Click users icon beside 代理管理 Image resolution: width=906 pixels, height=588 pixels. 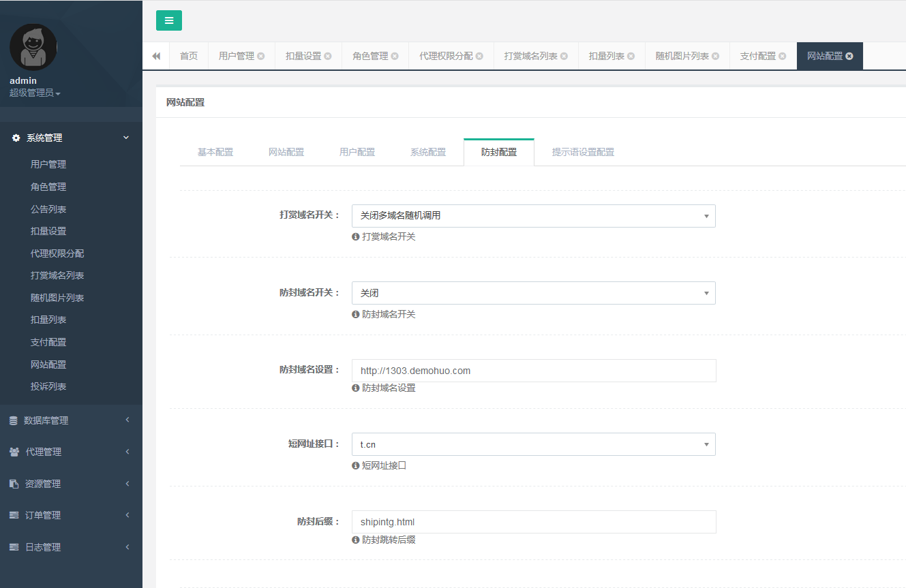click(14, 452)
